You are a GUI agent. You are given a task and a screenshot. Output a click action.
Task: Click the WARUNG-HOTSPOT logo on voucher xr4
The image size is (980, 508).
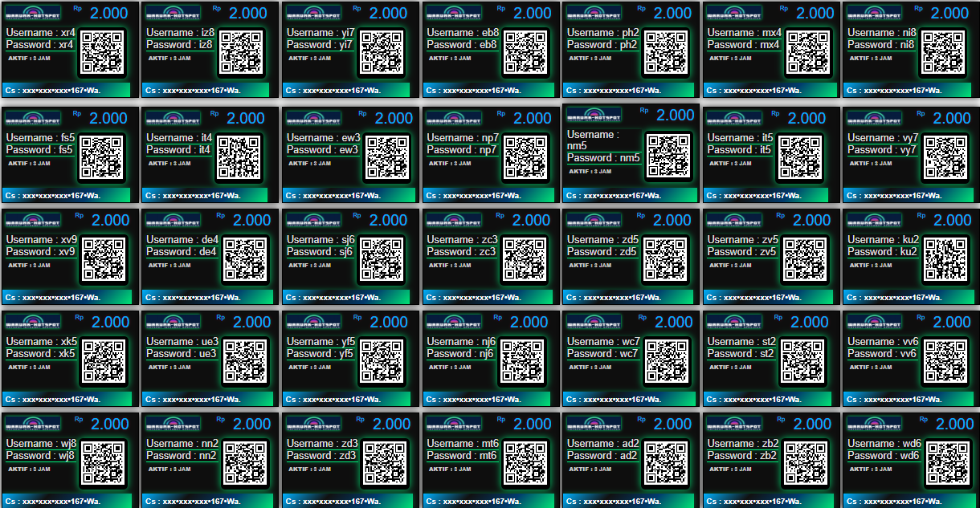tap(33, 12)
